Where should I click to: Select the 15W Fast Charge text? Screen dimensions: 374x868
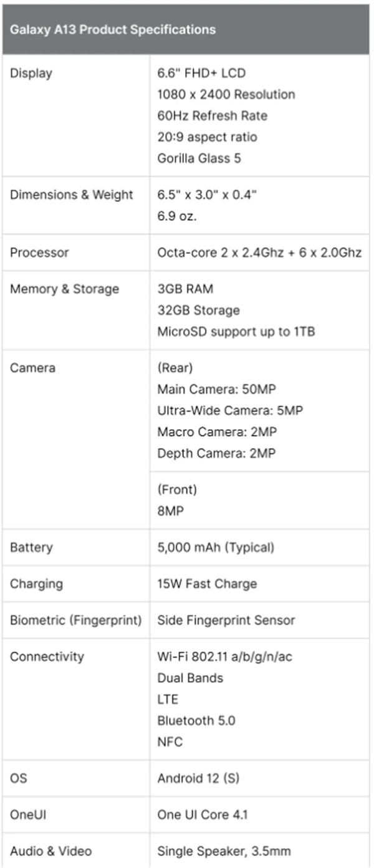click(207, 584)
